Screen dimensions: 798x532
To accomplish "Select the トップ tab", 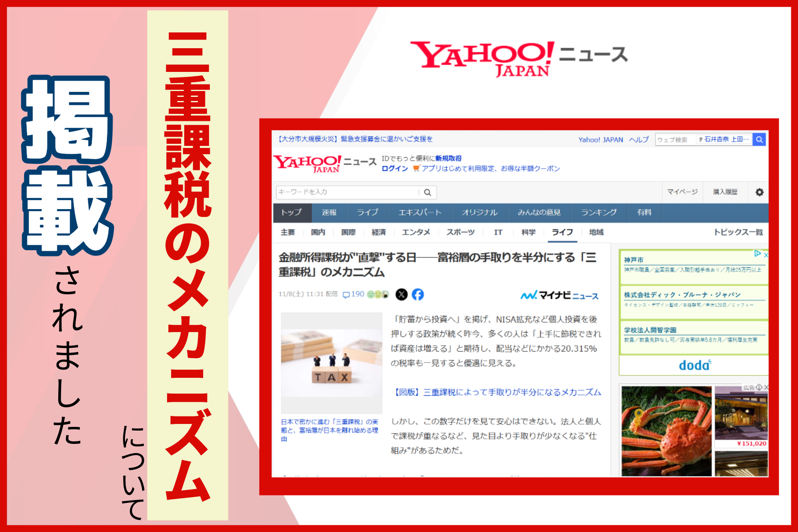I will [292, 212].
